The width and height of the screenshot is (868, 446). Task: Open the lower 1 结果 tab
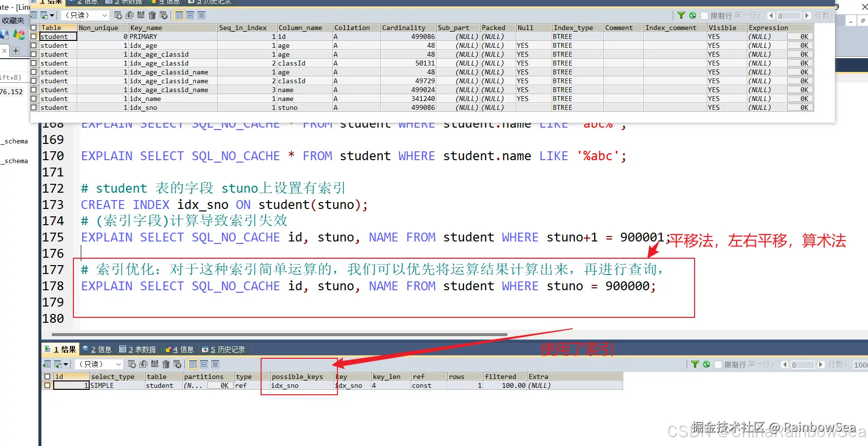coord(60,349)
